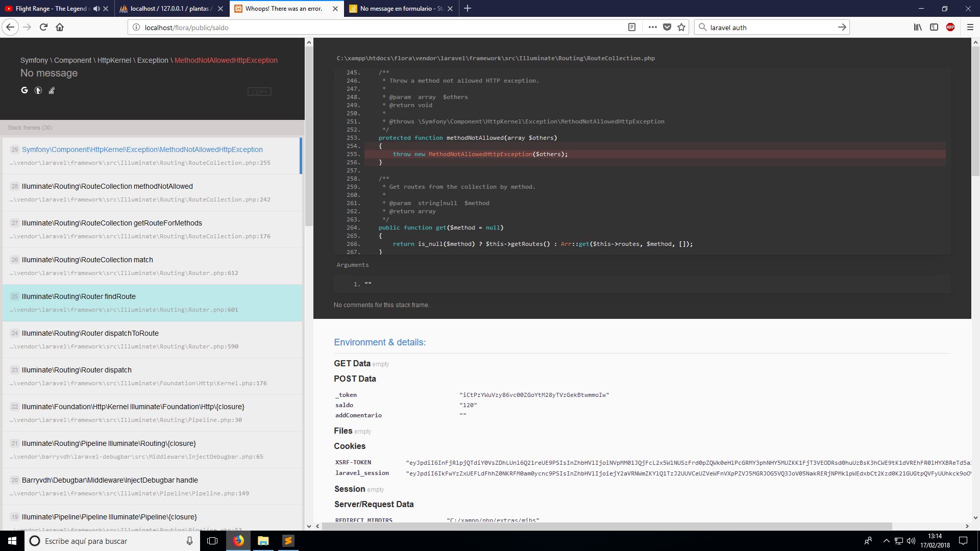Image resolution: width=980 pixels, height=551 pixels.
Task: Go back to previous page
Action: point(10,28)
